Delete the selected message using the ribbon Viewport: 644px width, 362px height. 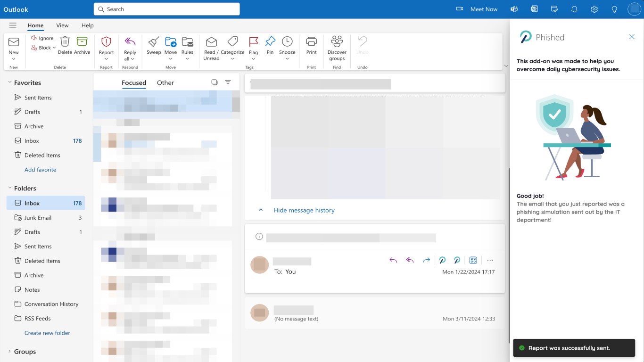pyautogui.click(x=65, y=45)
